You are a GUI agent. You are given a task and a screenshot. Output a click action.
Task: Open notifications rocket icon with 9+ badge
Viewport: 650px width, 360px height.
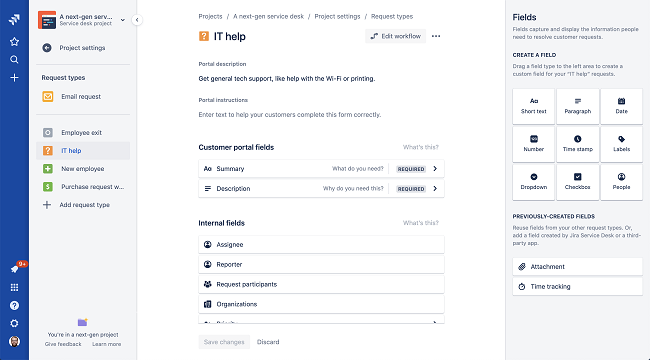[x=15, y=269]
